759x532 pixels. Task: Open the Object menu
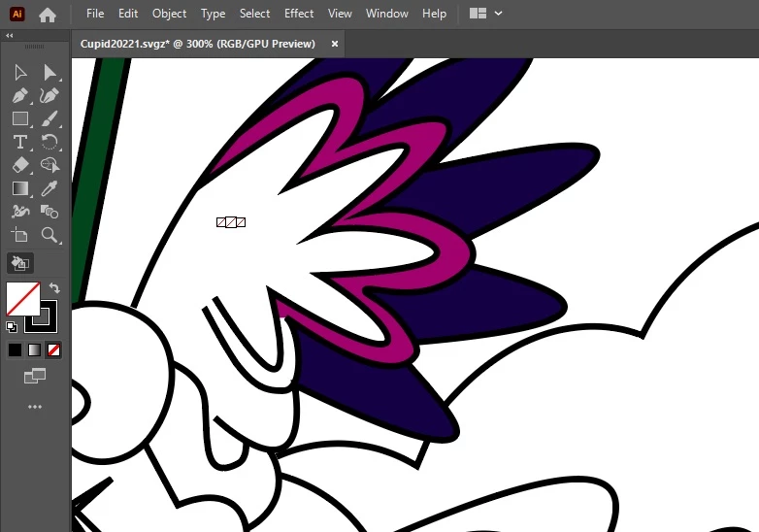point(169,14)
